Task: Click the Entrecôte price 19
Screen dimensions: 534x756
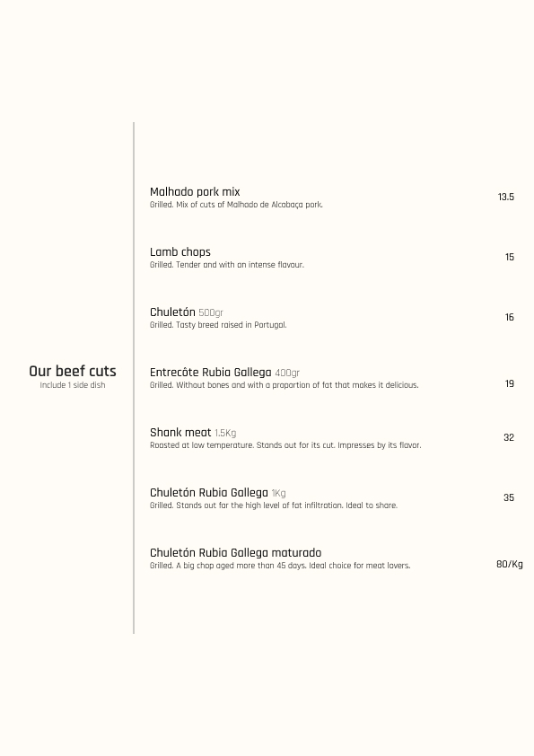Action: [510, 383]
